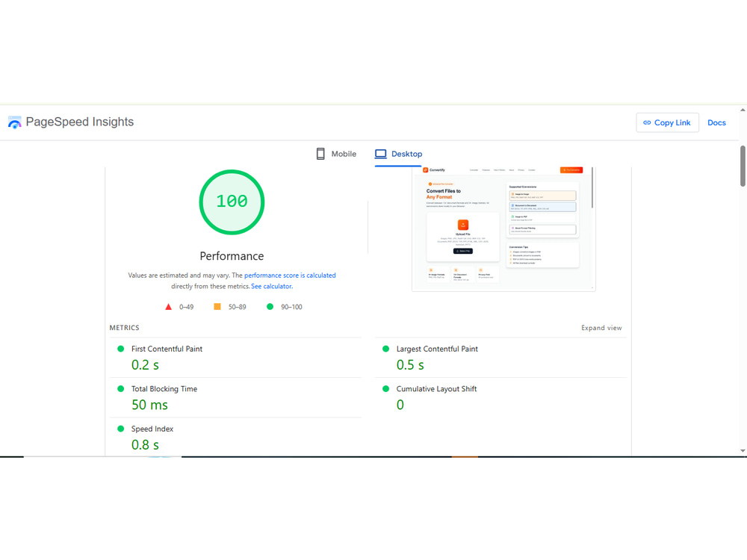Screen dimensions: 747x560
Task: Click the page vertical scrollbar thumb
Action: tap(743, 167)
